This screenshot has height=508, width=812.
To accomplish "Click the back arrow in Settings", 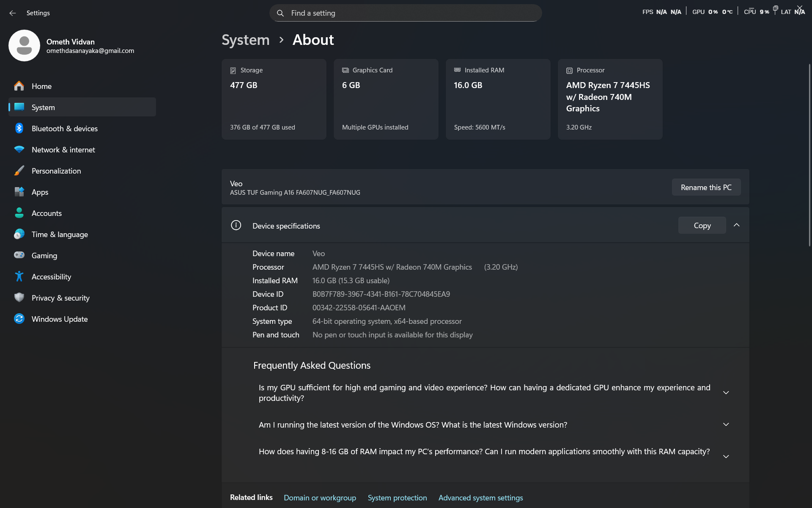I will pyautogui.click(x=13, y=13).
